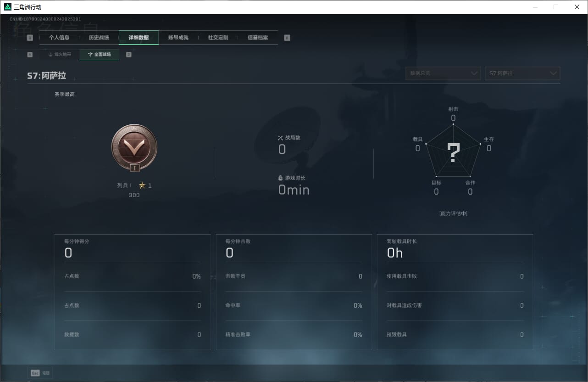This screenshot has width=588, height=382.
Task: Click the 救援数 stat row
Action: pos(133,335)
